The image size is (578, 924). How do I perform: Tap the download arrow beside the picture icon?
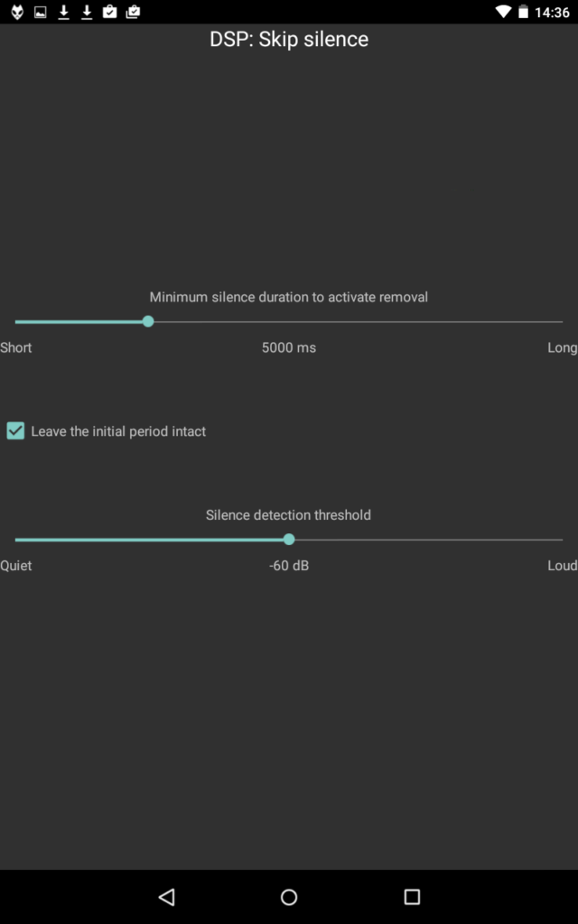coord(64,12)
